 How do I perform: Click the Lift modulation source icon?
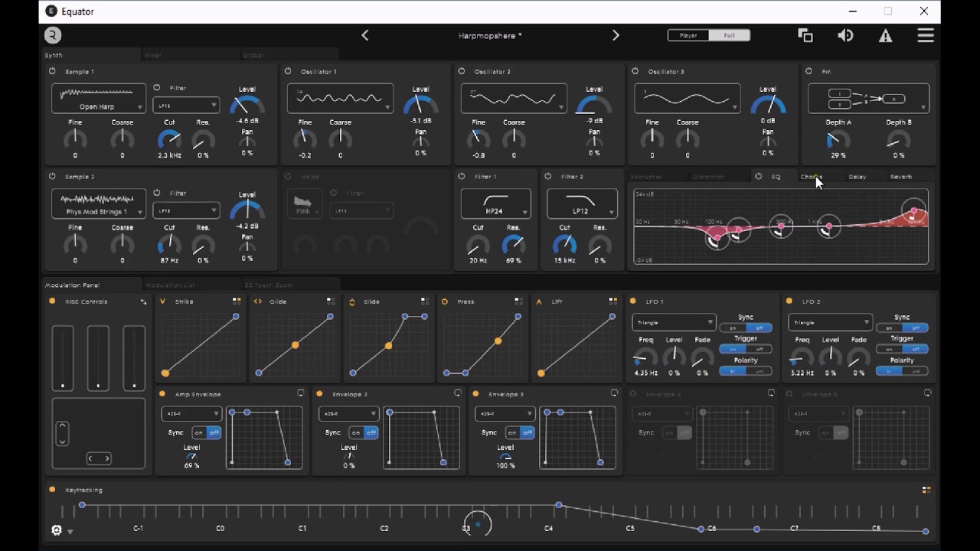pyautogui.click(x=539, y=302)
